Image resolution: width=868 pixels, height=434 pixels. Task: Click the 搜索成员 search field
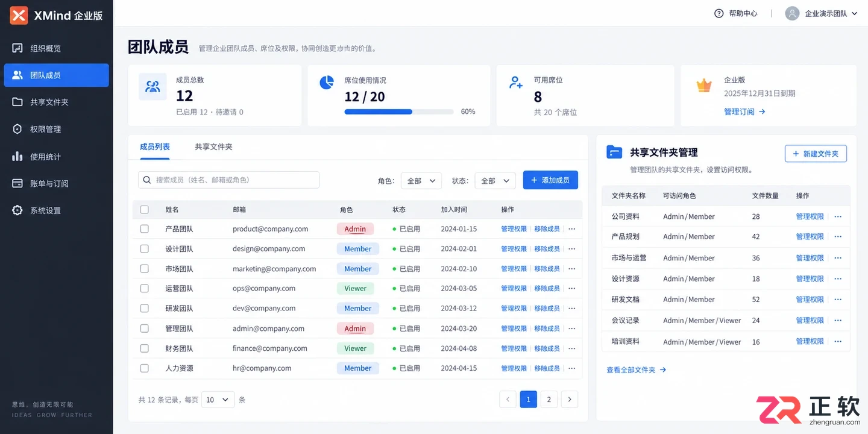(229, 180)
